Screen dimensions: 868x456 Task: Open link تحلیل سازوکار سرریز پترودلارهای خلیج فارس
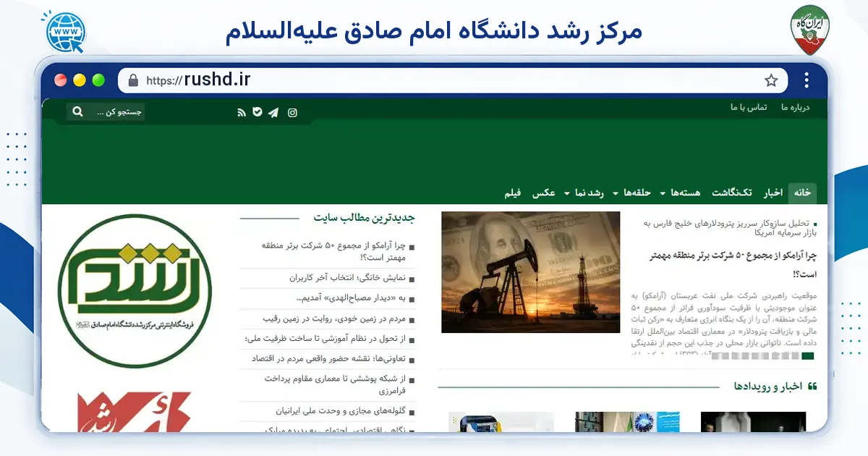[x=728, y=227]
